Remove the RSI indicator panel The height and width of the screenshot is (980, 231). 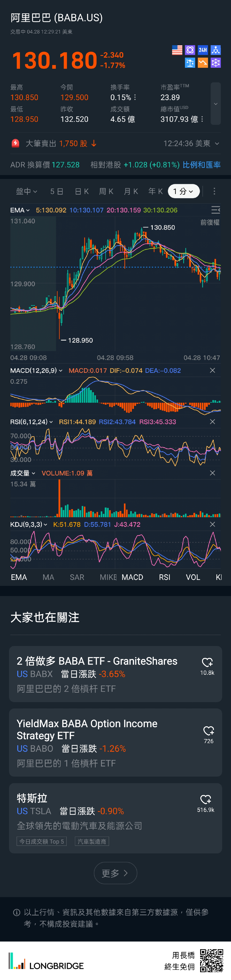click(x=212, y=422)
